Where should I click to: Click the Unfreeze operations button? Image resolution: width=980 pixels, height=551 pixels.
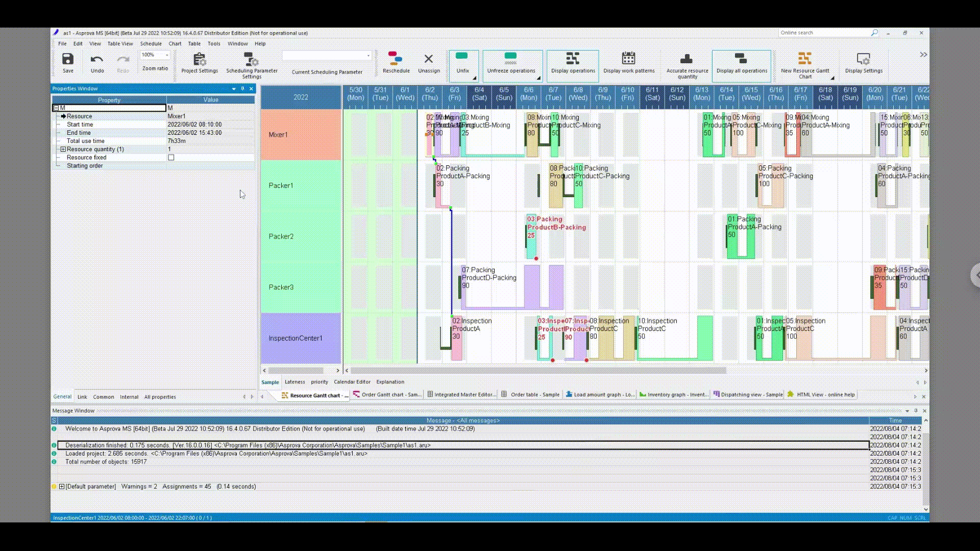pyautogui.click(x=511, y=65)
